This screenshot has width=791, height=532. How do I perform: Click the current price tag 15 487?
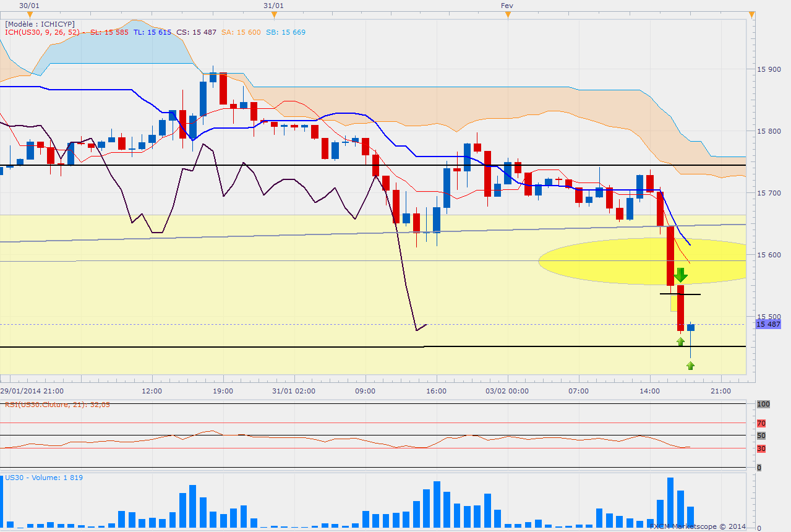(x=767, y=324)
